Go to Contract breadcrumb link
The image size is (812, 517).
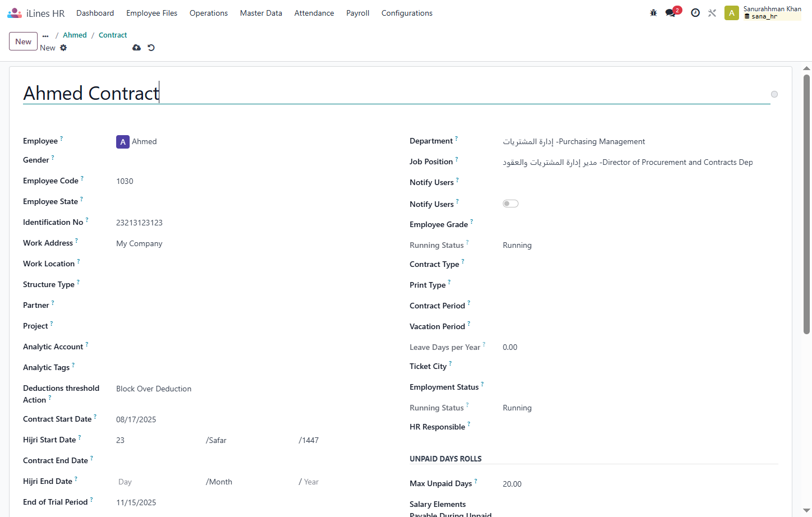(113, 35)
